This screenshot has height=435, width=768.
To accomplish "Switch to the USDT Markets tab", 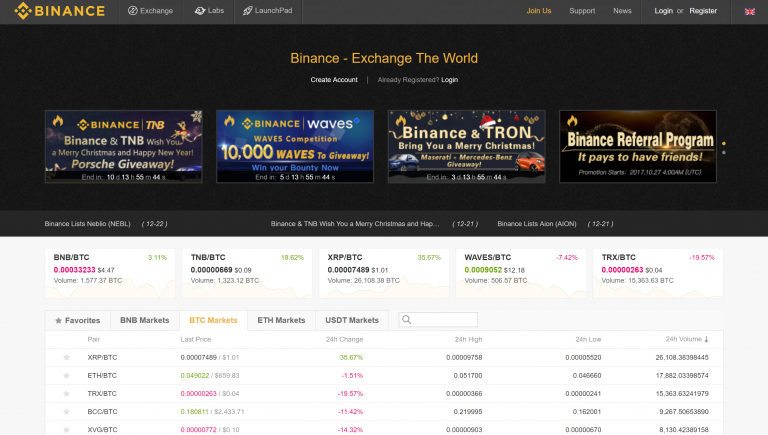I will pyautogui.click(x=352, y=320).
